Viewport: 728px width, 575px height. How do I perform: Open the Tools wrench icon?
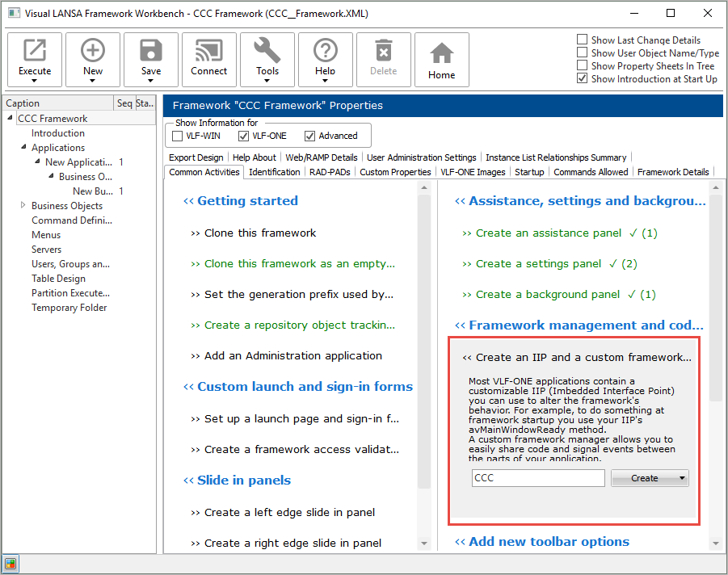point(267,50)
